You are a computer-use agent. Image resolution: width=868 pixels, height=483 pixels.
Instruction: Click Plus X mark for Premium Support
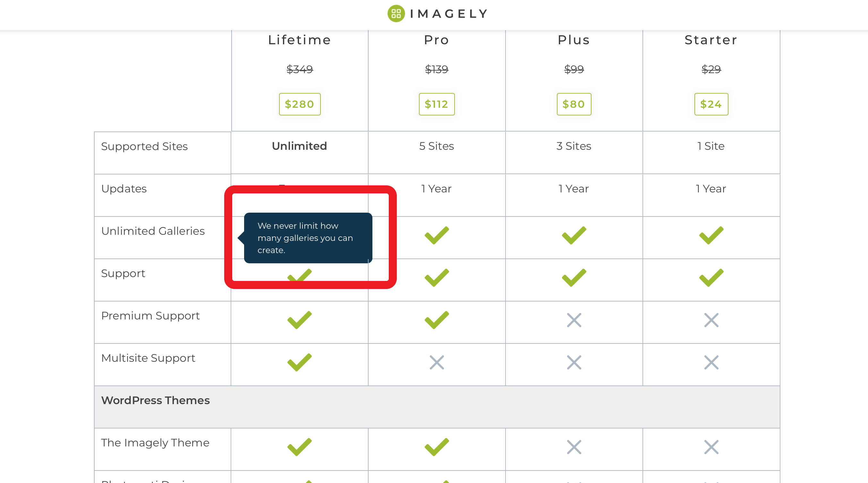click(574, 320)
